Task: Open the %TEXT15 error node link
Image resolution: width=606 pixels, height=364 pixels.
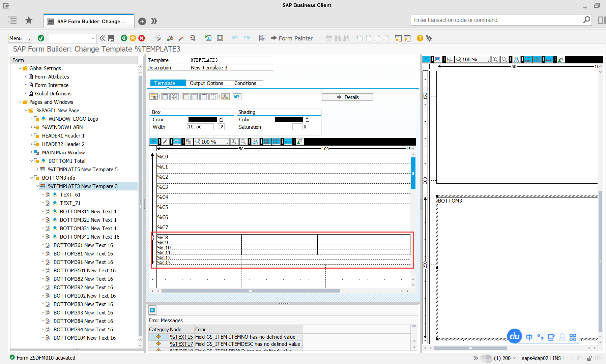Action: 181,337
